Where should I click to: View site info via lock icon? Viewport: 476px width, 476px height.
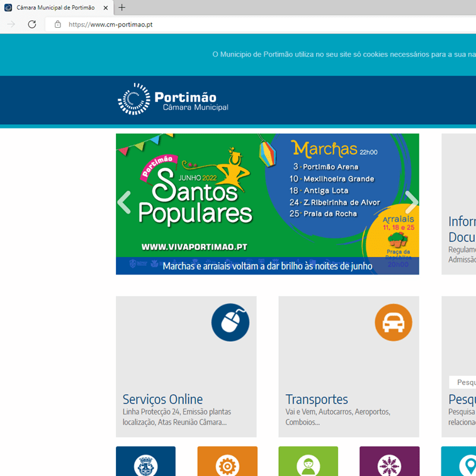click(57, 25)
